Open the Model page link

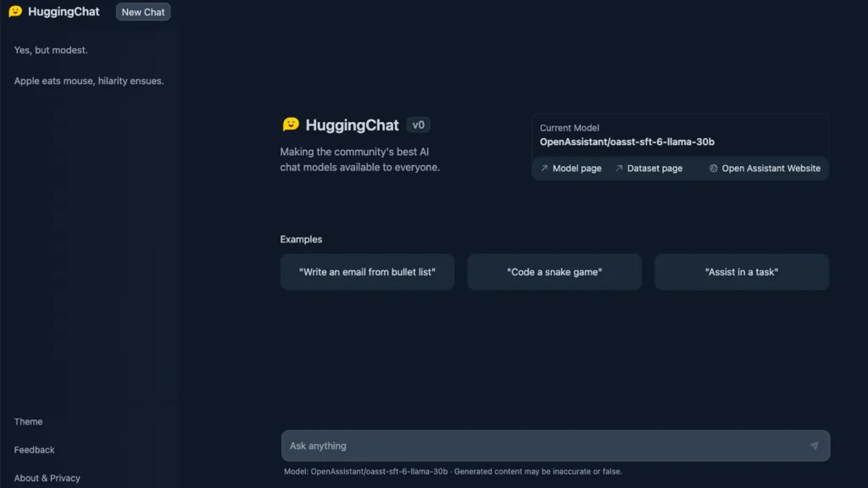[577, 169]
